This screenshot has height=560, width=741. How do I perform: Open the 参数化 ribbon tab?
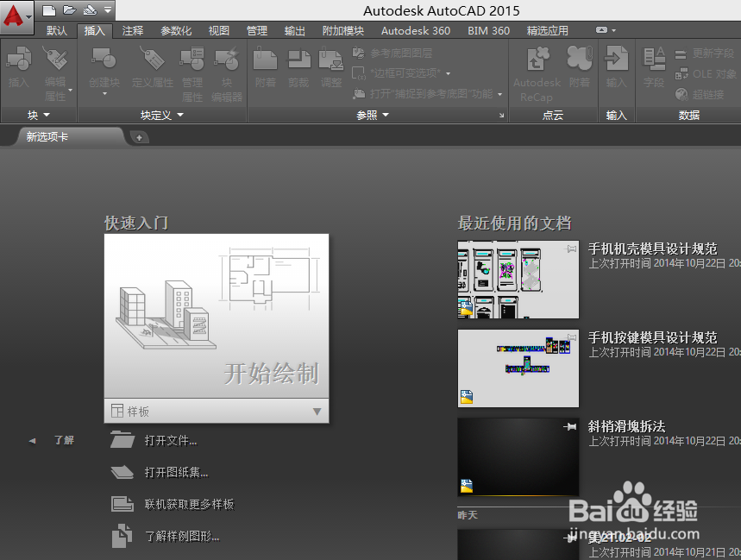point(176,31)
